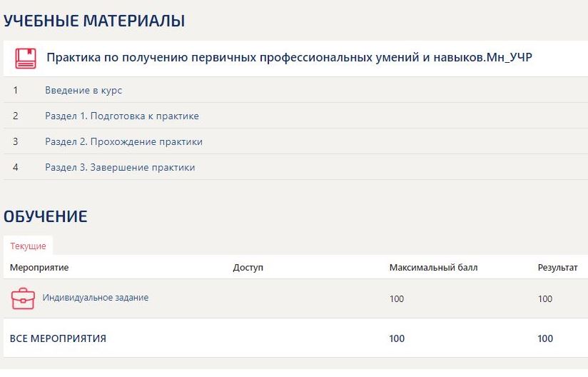Click the Мероприятие column header
The width and height of the screenshot is (588, 377).
click(39, 268)
